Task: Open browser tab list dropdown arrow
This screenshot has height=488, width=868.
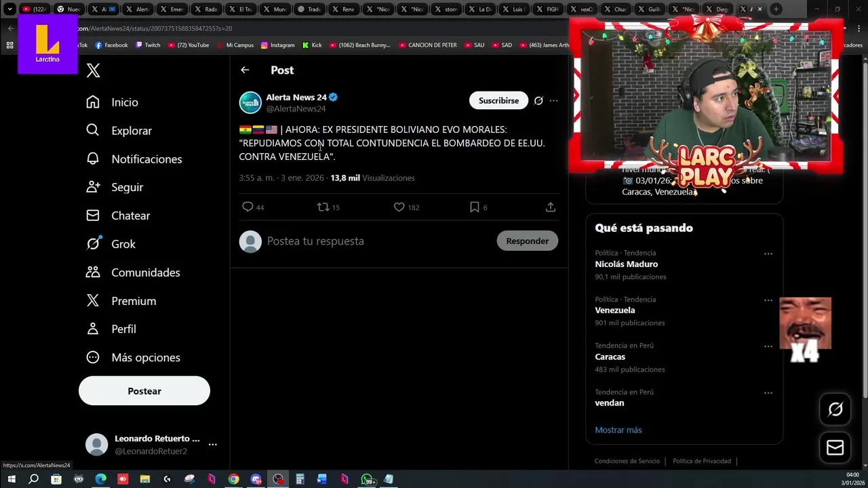Action: [9, 9]
